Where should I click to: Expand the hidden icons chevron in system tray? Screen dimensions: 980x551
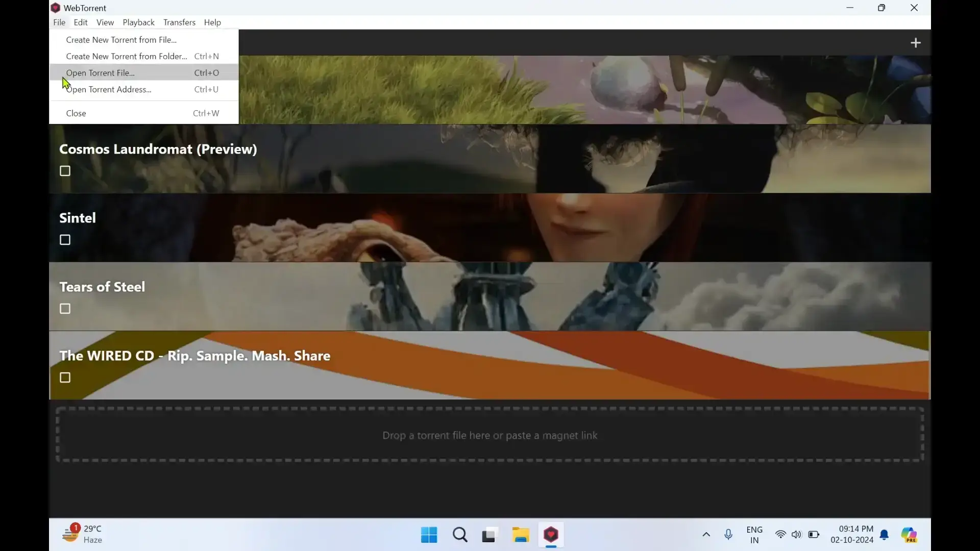pos(705,535)
